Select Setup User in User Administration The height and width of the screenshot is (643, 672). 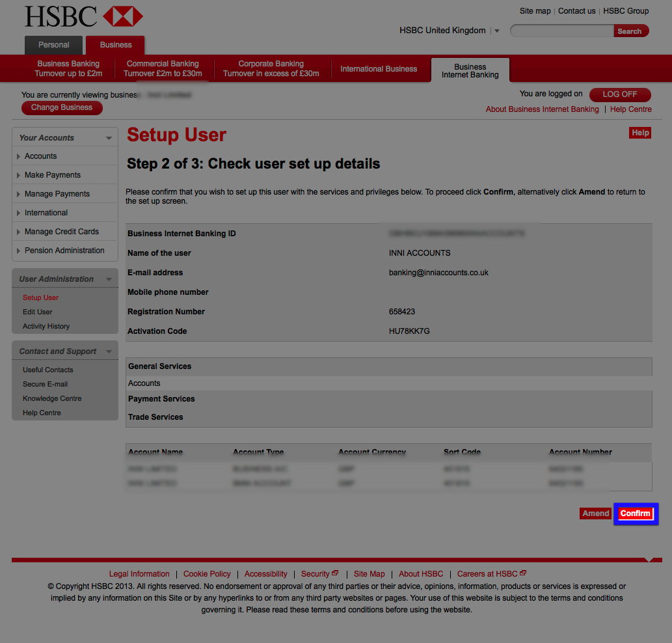41,298
